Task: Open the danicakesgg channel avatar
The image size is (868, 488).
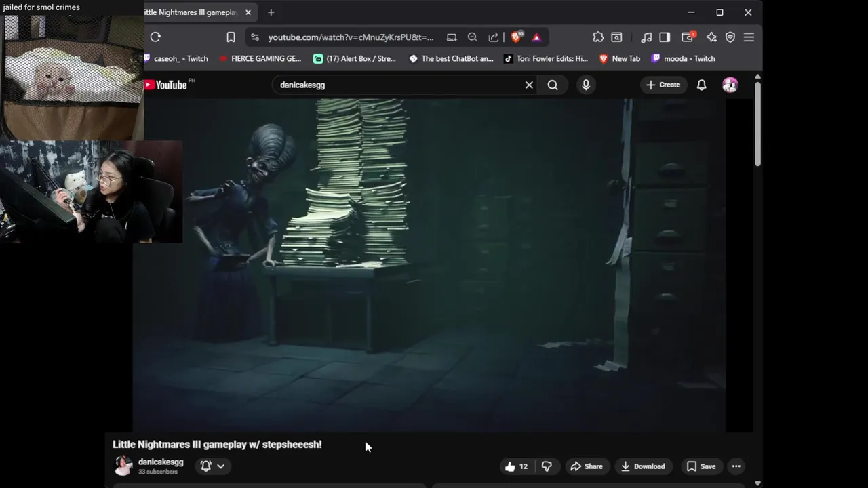Action: click(x=123, y=466)
